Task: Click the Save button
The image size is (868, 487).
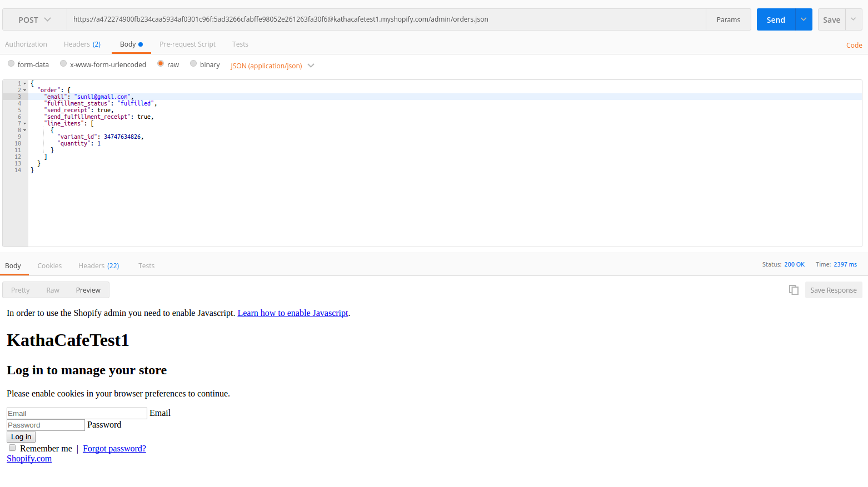Action: tap(832, 19)
